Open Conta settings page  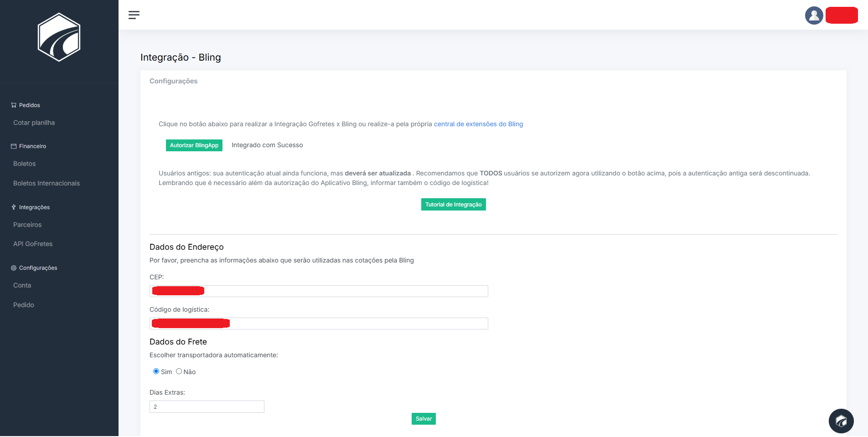tap(22, 285)
